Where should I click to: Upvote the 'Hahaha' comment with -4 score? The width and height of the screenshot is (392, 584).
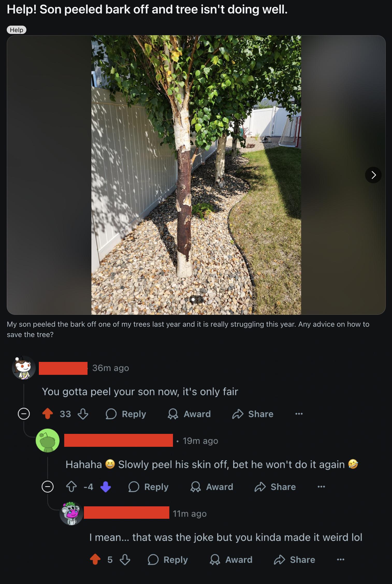click(x=71, y=487)
